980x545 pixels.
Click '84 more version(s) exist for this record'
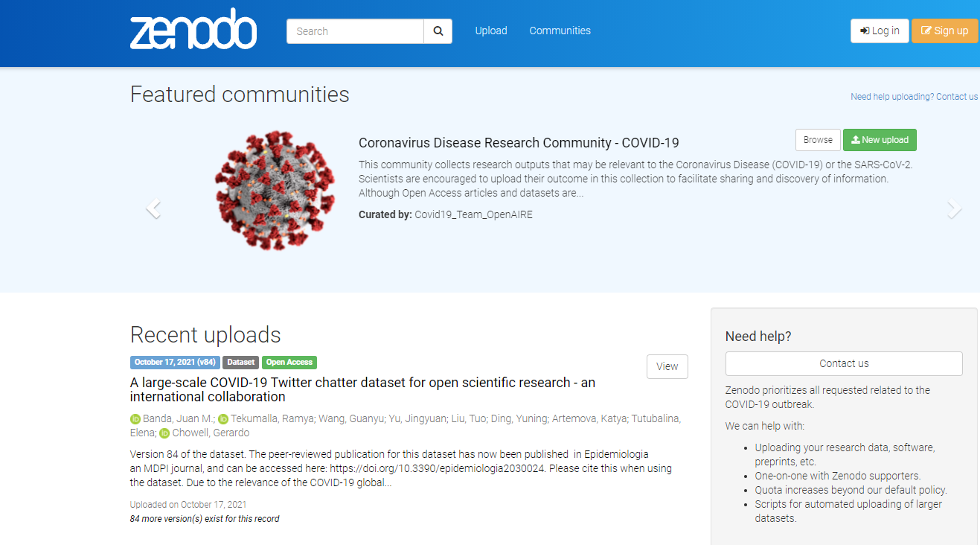pos(205,519)
